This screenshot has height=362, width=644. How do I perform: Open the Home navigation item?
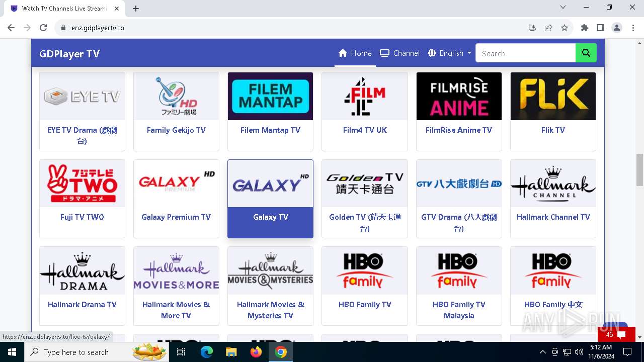tap(355, 53)
